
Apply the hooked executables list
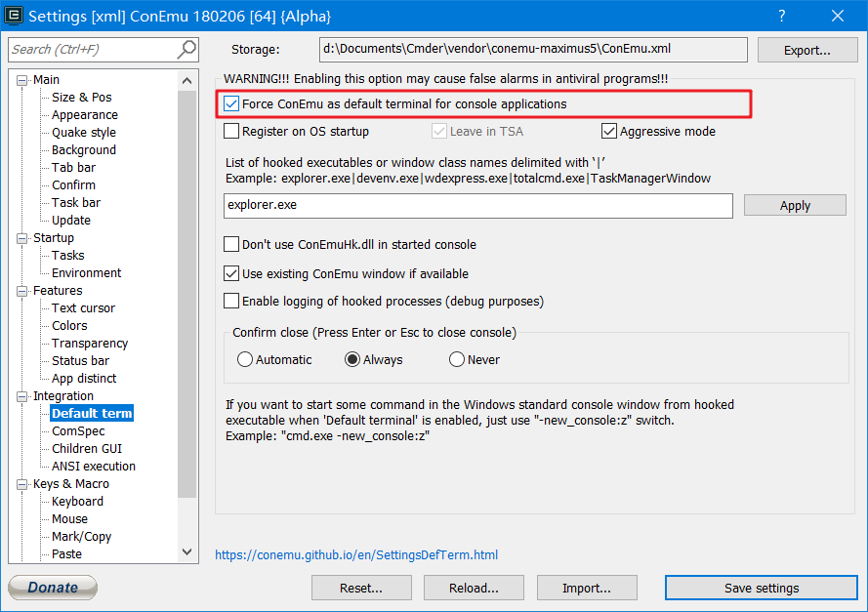[794, 205]
